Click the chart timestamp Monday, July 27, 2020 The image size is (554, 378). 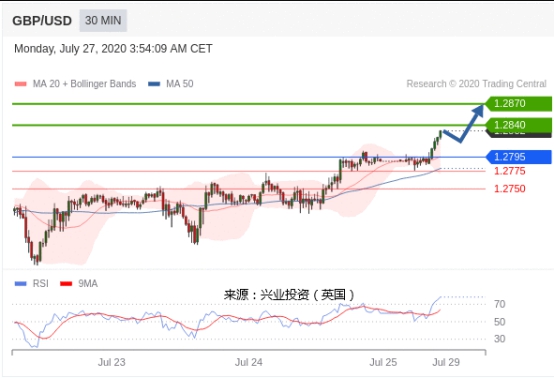(x=113, y=48)
